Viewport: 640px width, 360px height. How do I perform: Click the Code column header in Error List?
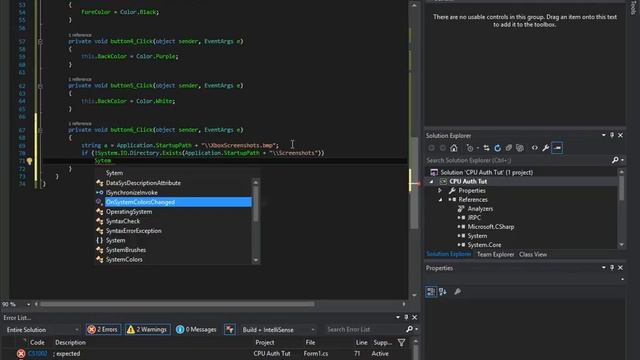[37, 342]
